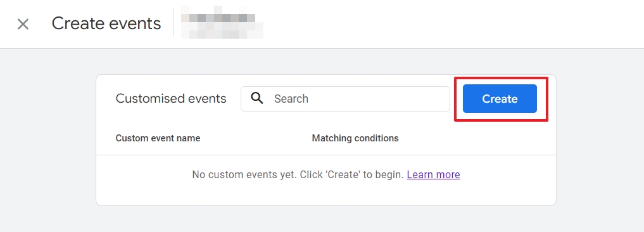644x232 pixels.
Task: Click the white header bar's empty right side
Action: (451, 24)
